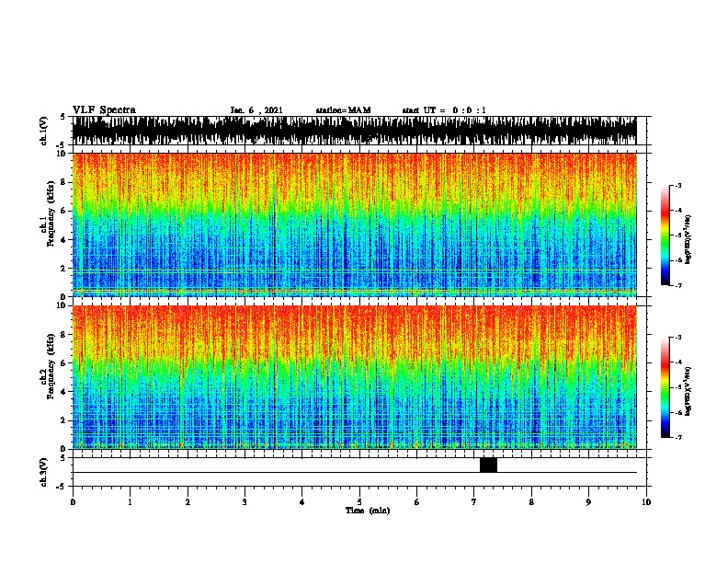Image resolution: width=728 pixels, height=563 pixels.
Task: Click the ch.2 color bar 'log(PSD)' label
Action: [688, 391]
